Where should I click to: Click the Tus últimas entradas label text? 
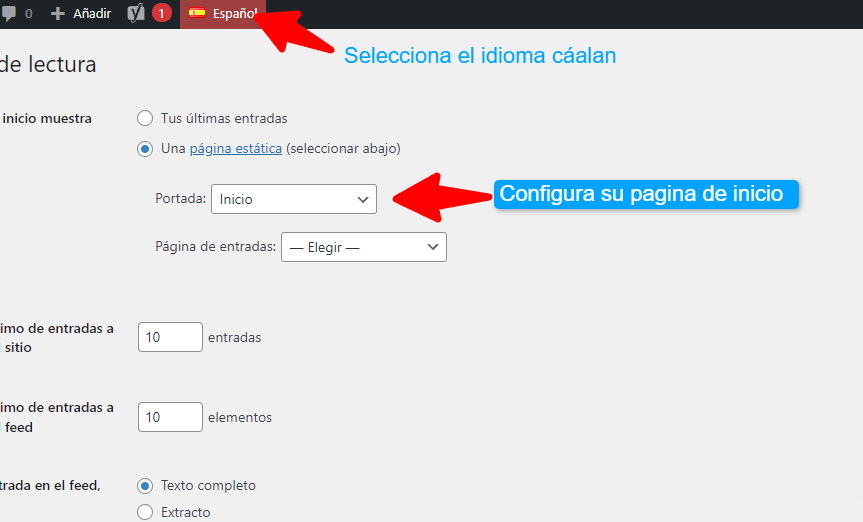pyautogui.click(x=224, y=118)
